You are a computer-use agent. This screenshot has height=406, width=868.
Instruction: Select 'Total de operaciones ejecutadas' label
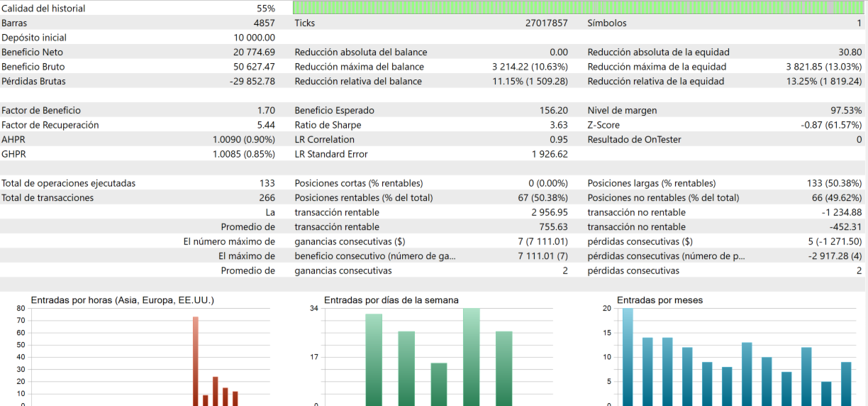(68, 183)
